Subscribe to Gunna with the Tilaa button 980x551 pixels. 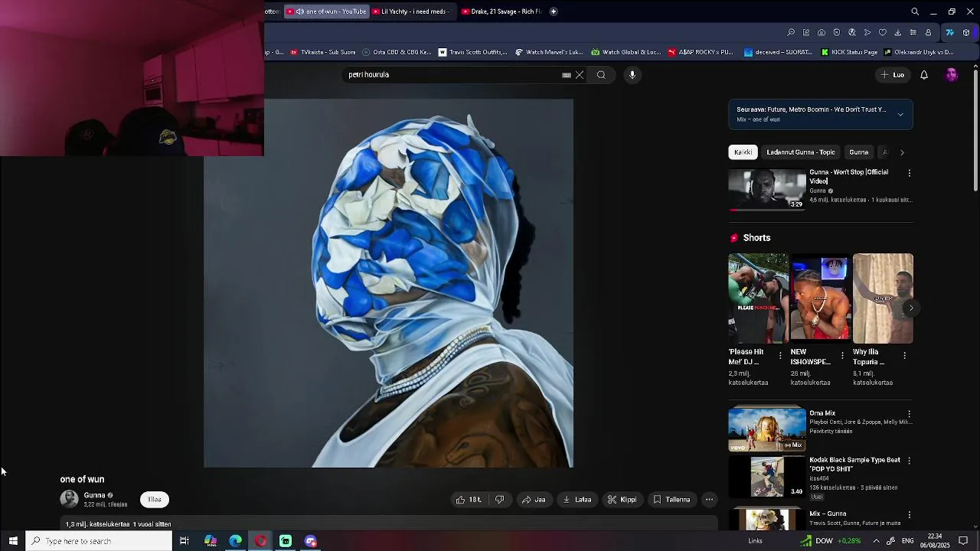click(x=155, y=500)
